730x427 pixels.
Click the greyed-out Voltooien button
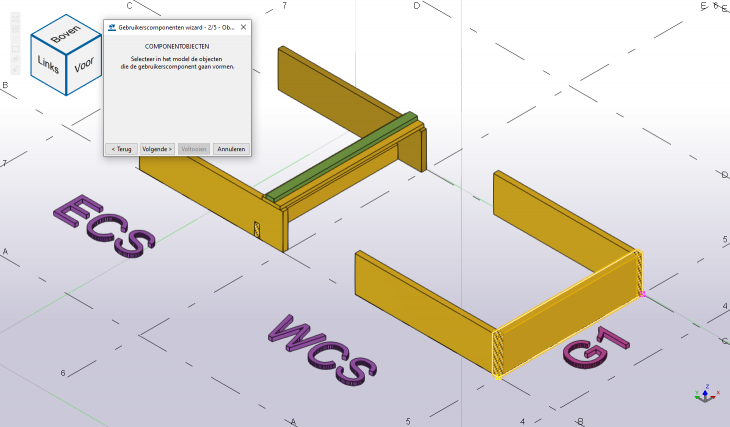tap(194, 149)
